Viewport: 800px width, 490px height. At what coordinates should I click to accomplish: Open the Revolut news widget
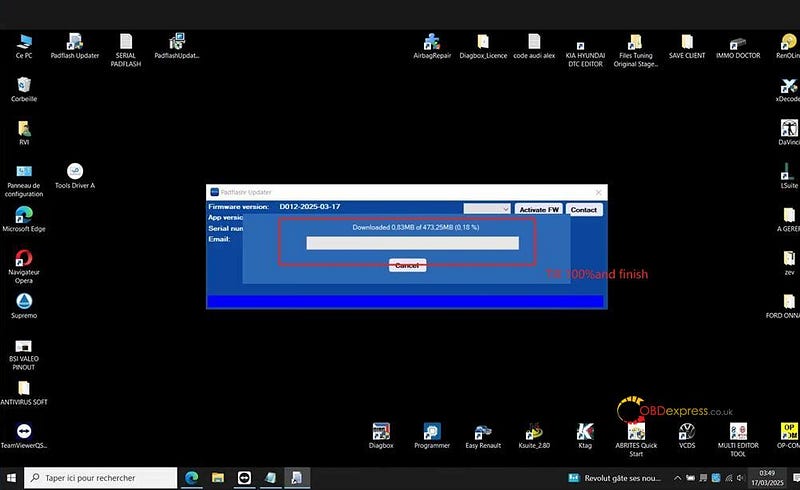pyautogui.click(x=614, y=478)
